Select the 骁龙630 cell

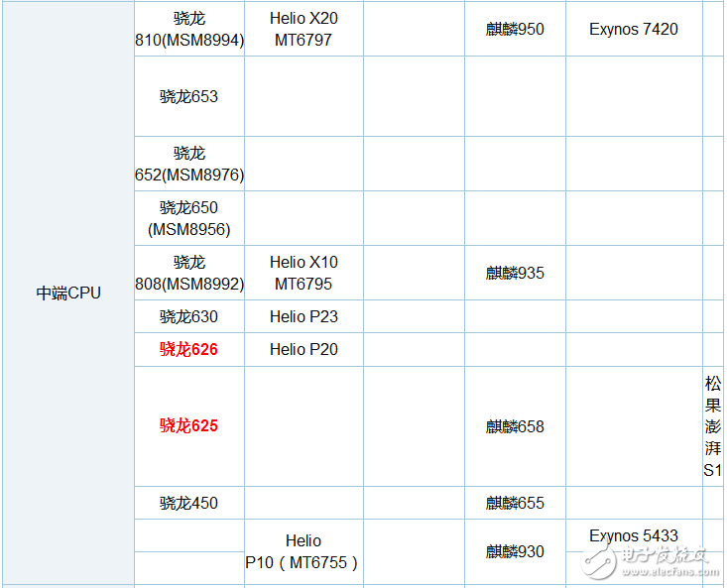point(188,316)
